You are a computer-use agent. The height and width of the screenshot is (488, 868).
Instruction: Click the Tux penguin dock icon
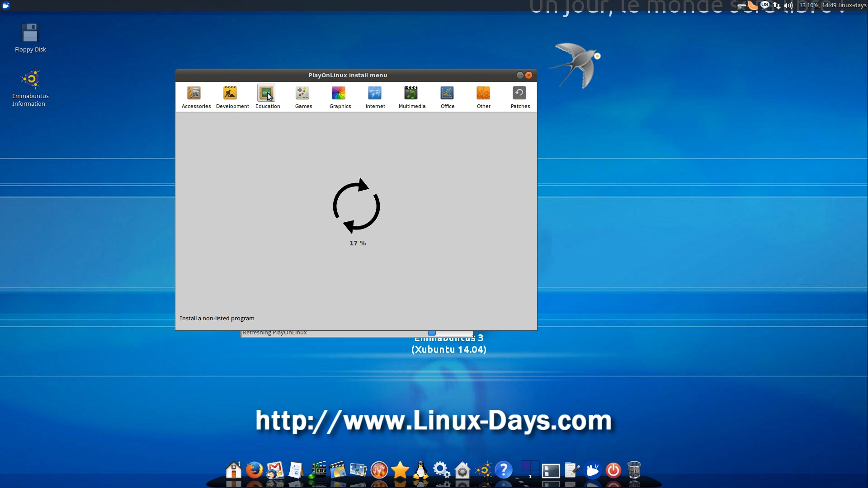421,470
